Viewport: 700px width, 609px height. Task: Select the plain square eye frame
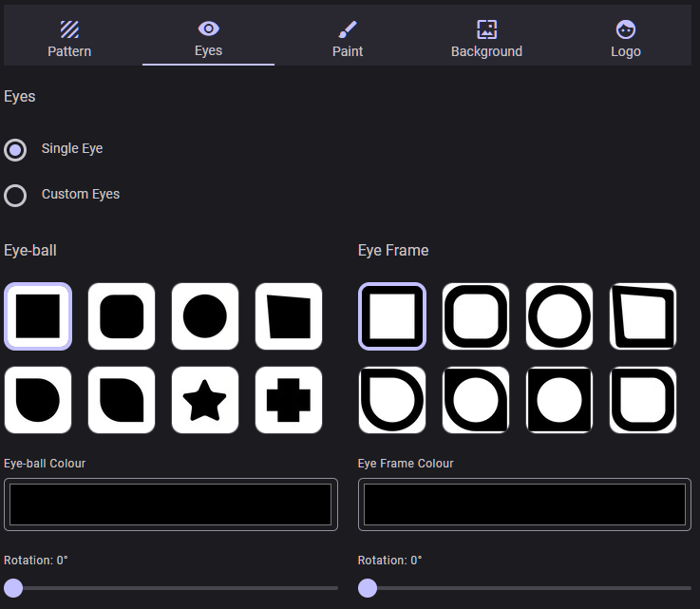pos(392,316)
